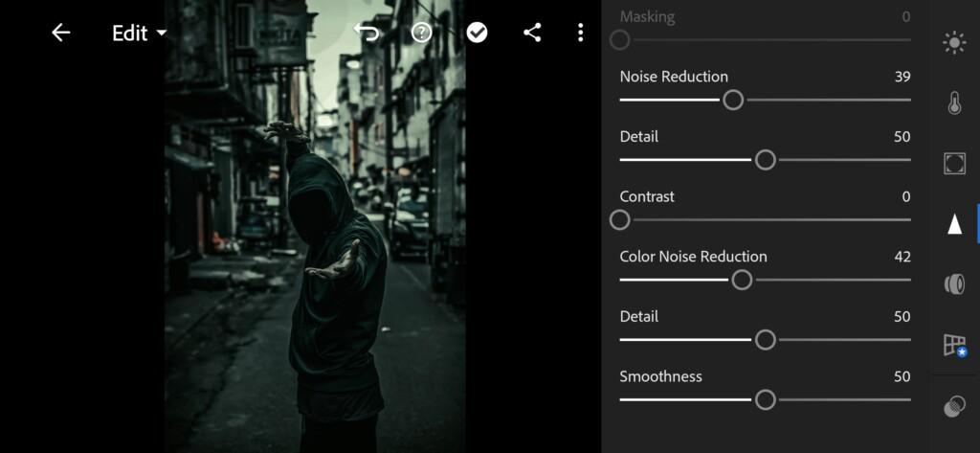Click the Masking label

pyautogui.click(x=647, y=17)
